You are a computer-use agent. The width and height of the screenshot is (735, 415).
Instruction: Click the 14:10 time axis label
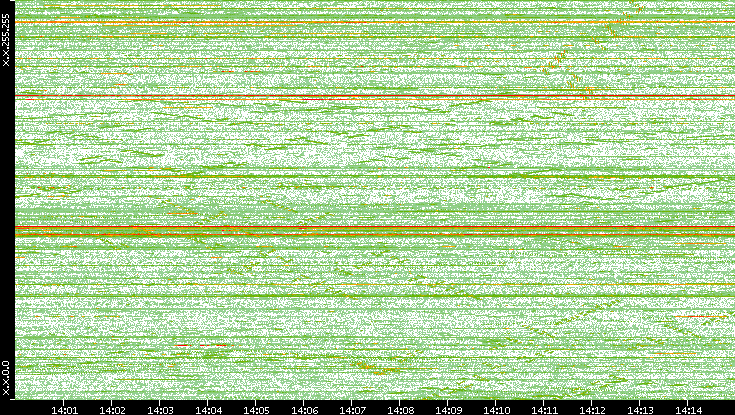[496, 410]
